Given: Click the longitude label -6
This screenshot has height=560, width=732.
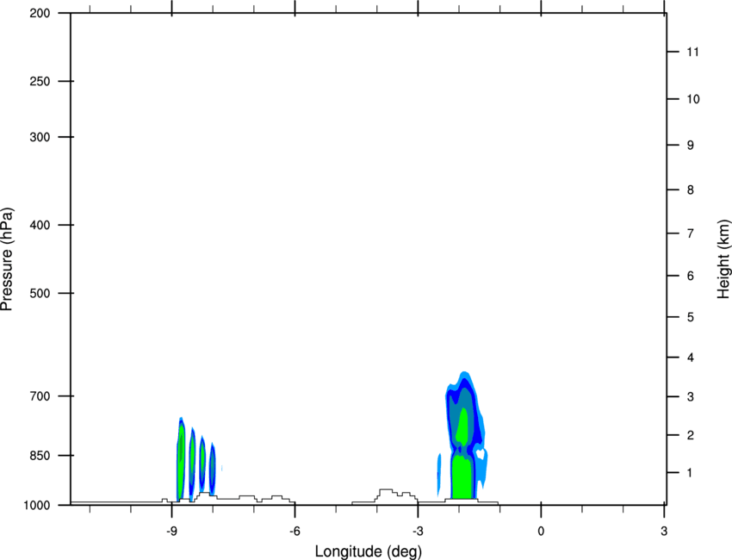Looking at the screenshot, I should pos(295,532).
